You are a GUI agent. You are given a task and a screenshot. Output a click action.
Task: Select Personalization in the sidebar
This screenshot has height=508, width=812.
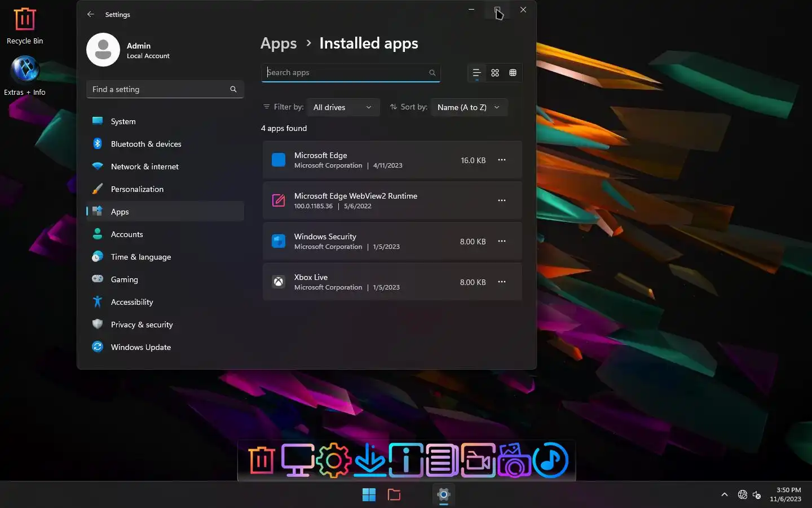[165, 189]
